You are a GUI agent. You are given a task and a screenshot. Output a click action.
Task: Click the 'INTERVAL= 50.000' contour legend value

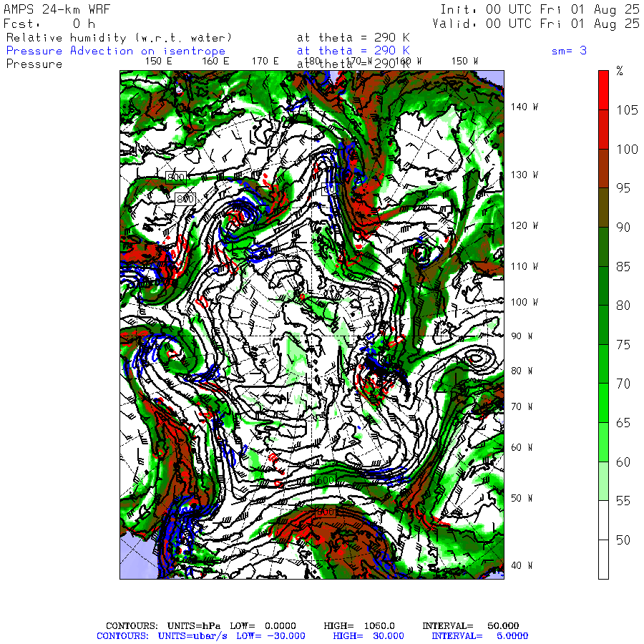coord(471,625)
